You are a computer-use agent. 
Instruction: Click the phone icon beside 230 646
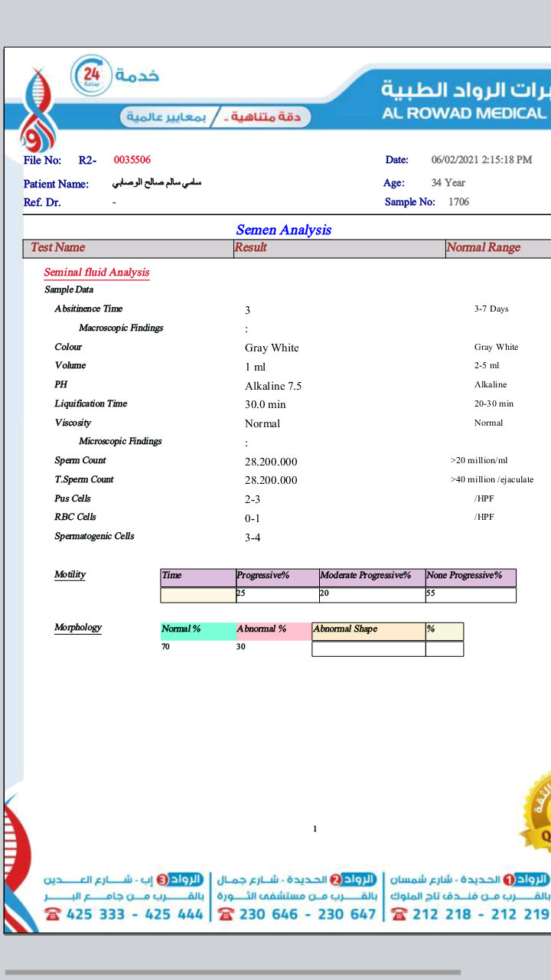click(226, 914)
